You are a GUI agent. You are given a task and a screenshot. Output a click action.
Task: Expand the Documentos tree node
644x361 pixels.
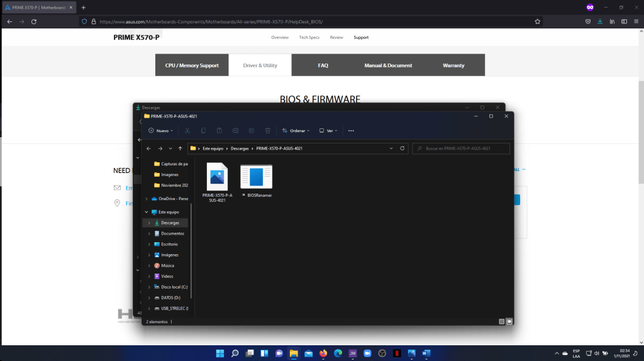(x=149, y=233)
